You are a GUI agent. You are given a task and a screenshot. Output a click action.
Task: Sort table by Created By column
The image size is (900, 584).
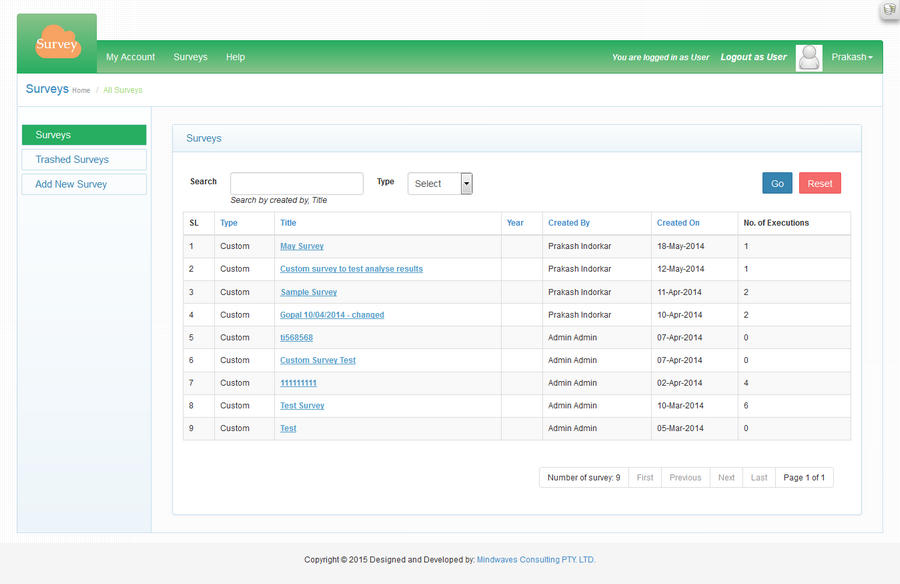click(x=569, y=223)
